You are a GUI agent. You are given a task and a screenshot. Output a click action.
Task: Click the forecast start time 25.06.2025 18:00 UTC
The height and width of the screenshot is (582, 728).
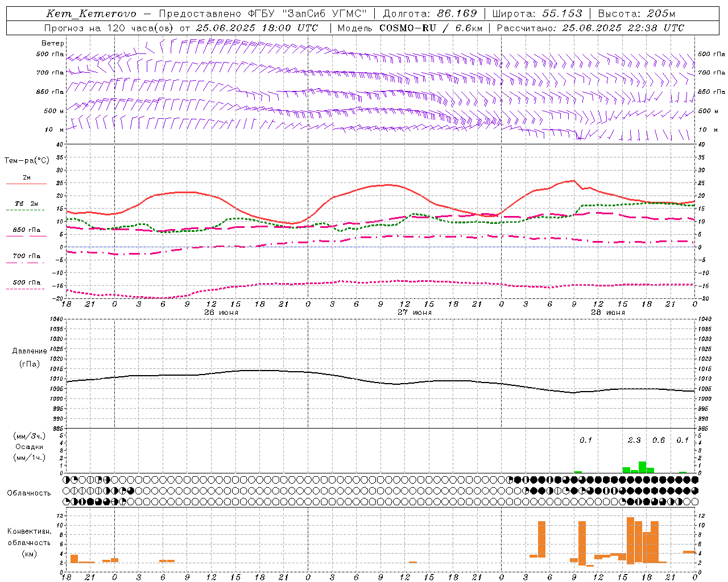click(x=257, y=28)
